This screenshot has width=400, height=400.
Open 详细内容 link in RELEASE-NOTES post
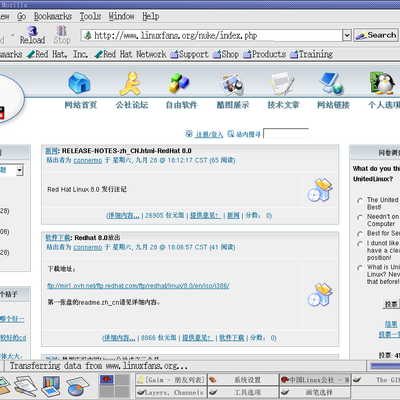(x=123, y=216)
